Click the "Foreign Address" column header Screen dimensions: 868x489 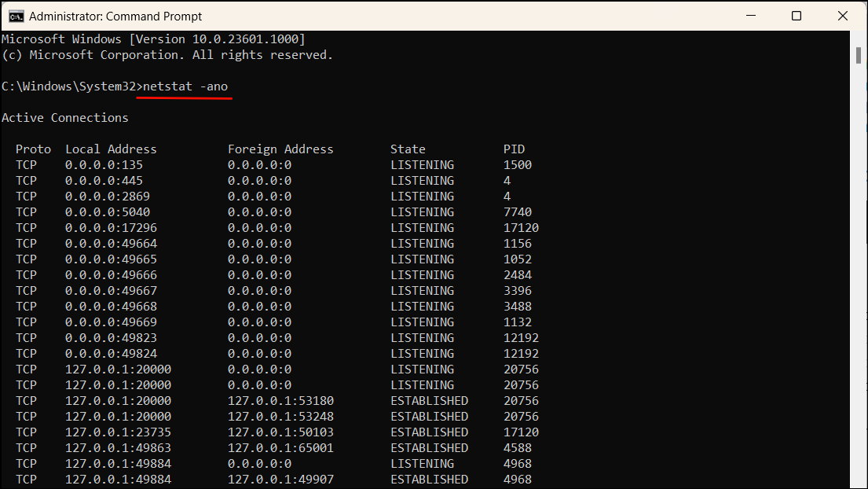pos(280,149)
